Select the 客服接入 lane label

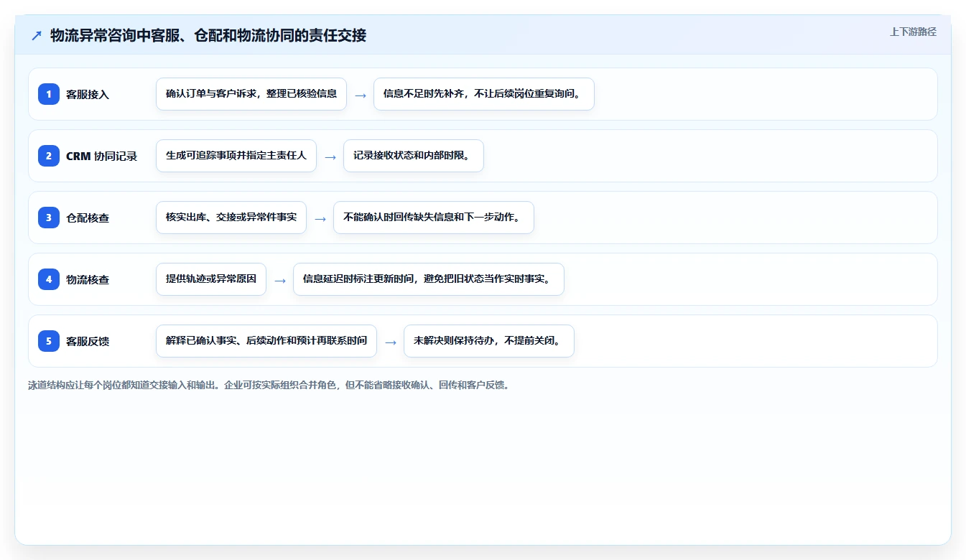point(88,94)
